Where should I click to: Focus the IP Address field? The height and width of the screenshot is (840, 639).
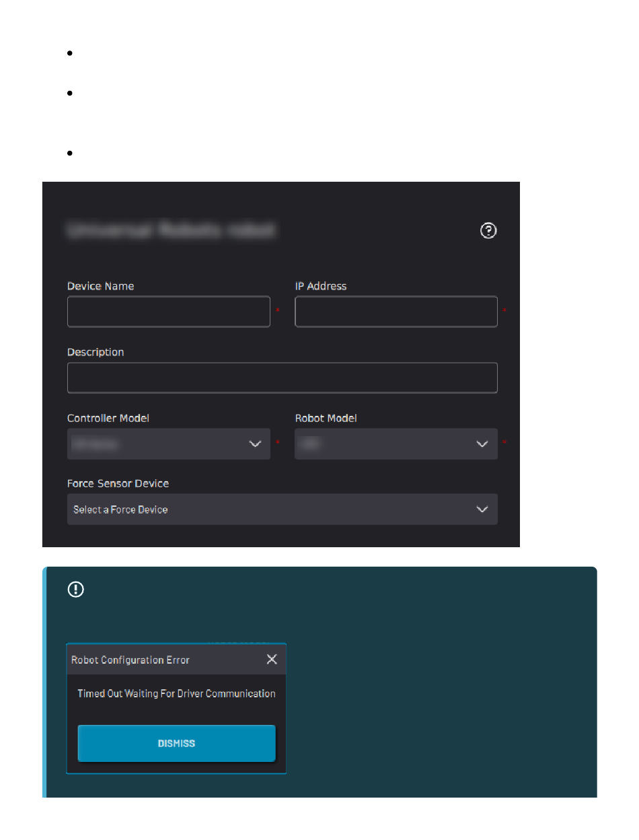pos(396,312)
